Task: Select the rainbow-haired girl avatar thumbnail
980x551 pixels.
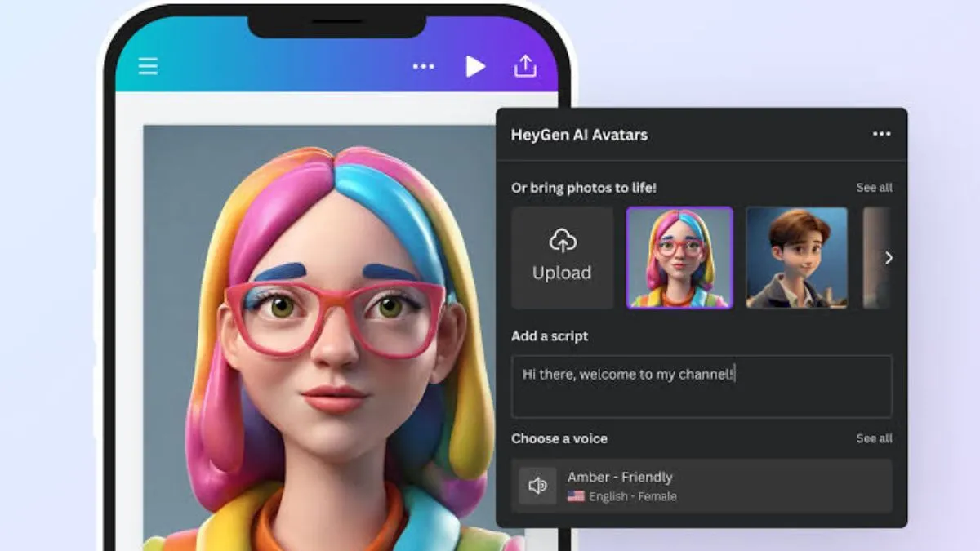Action: (x=679, y=257)
